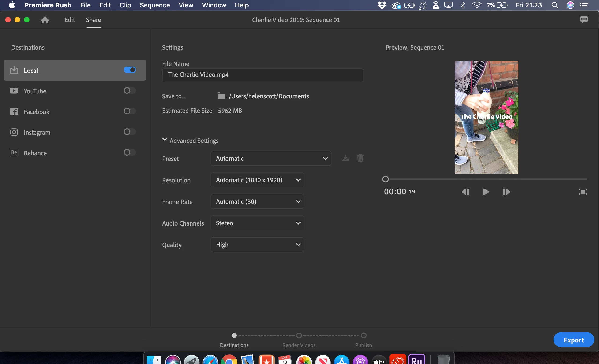Click the Export button
The width and height of the screenshot is (599, 364).
coord(573,340)
